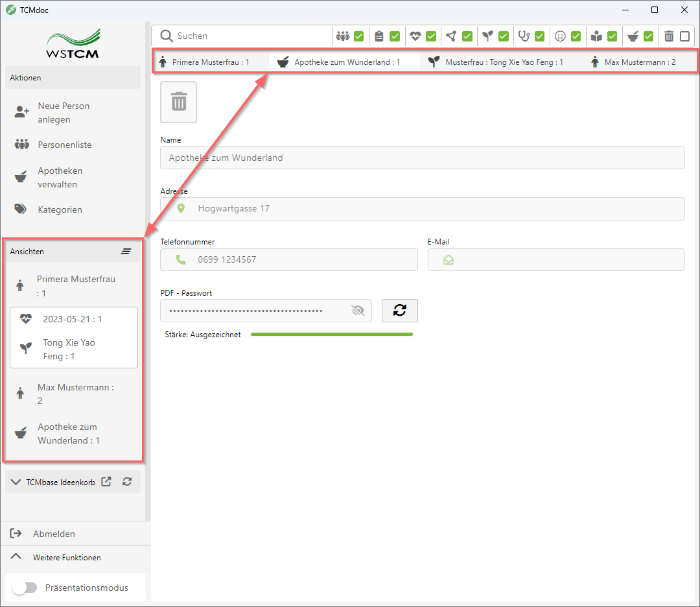Uncheck the persons group filter checkbox
This screenshot has width=700, height=607.
click(x=358, y=36)
